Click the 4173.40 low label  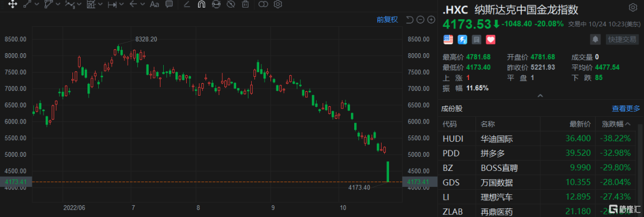pyautogui.click(x=360, y=187)
